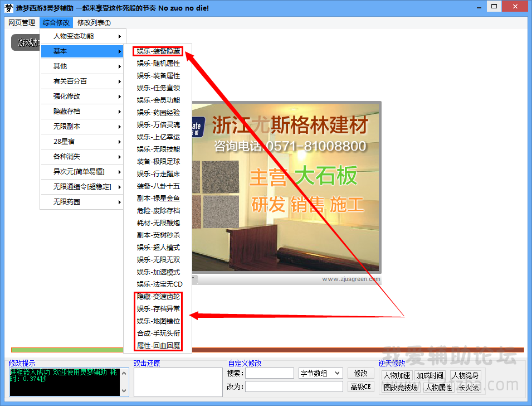Click the 长火法 button

click(468, 388)
